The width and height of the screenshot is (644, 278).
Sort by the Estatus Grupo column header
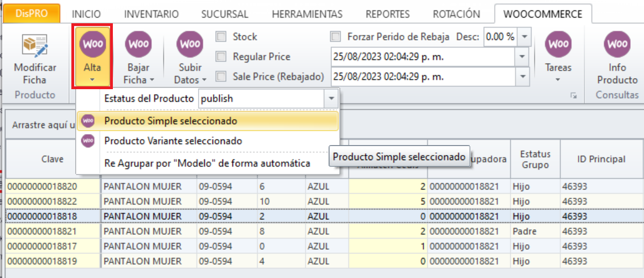tap(535, 159)
